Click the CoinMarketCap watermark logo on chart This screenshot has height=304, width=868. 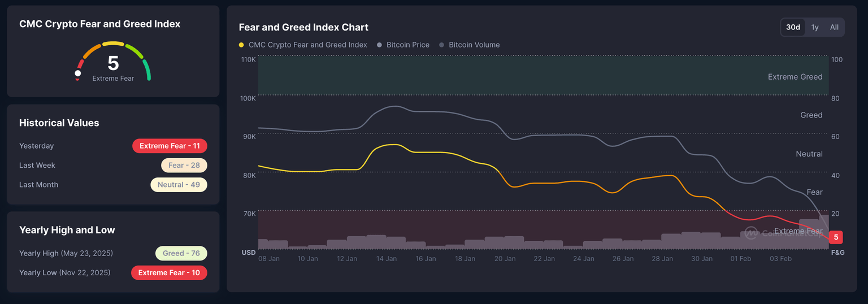point(751,232)
